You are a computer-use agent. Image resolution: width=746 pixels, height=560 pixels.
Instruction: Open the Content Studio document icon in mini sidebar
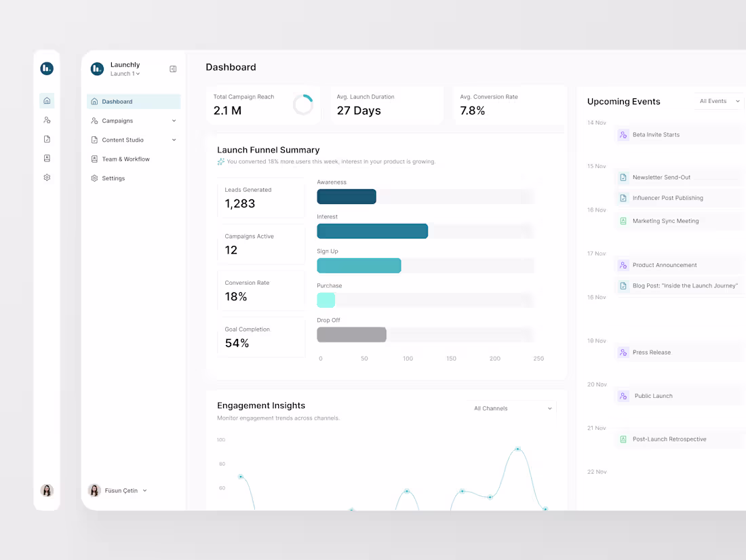[x=47, y=138]
